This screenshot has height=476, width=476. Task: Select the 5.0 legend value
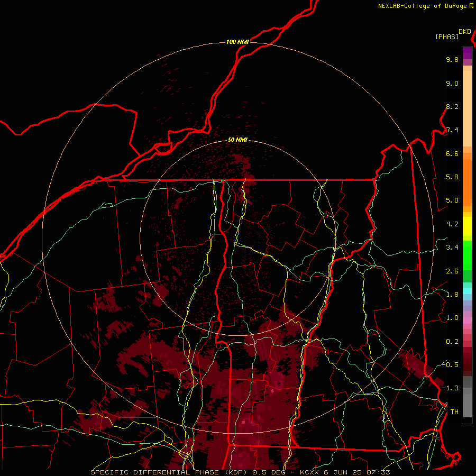pos(452,200)
